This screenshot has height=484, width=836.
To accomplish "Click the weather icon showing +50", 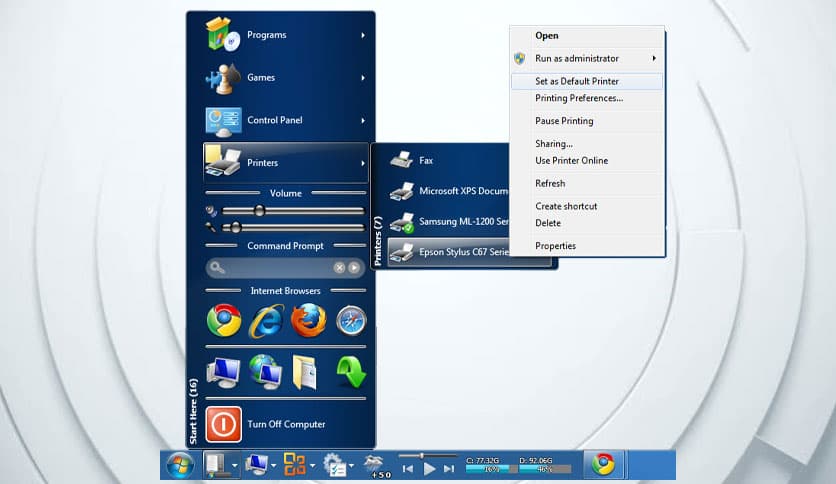I will click(377, 466).
